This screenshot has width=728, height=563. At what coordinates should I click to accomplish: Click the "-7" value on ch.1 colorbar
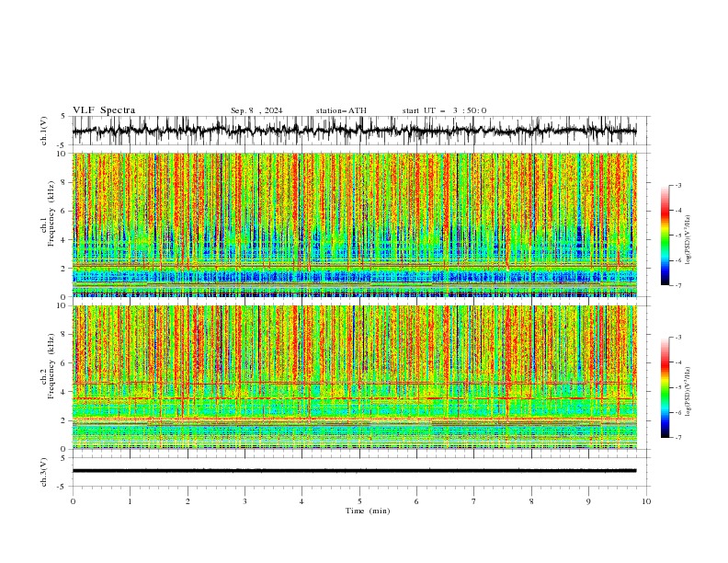click(678, 285)
